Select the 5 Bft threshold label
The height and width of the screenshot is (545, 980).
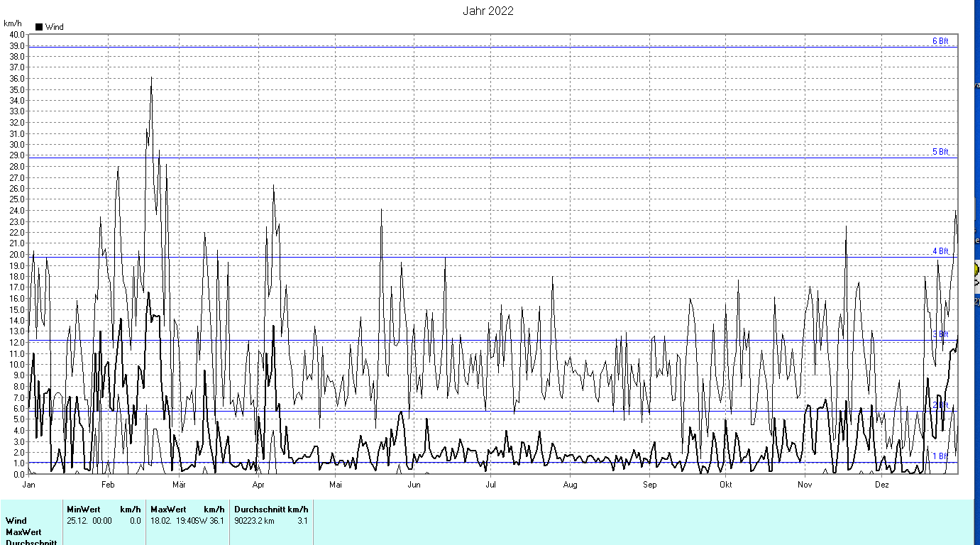click(940, 152)
